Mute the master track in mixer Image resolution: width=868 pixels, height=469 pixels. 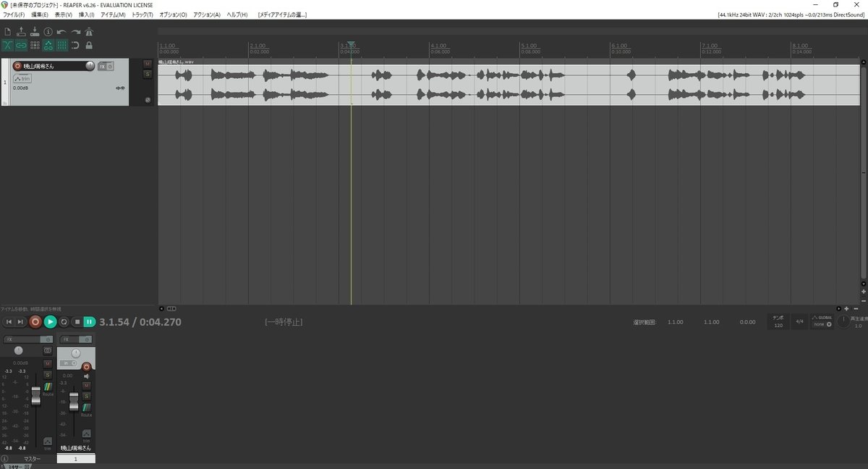48,363
